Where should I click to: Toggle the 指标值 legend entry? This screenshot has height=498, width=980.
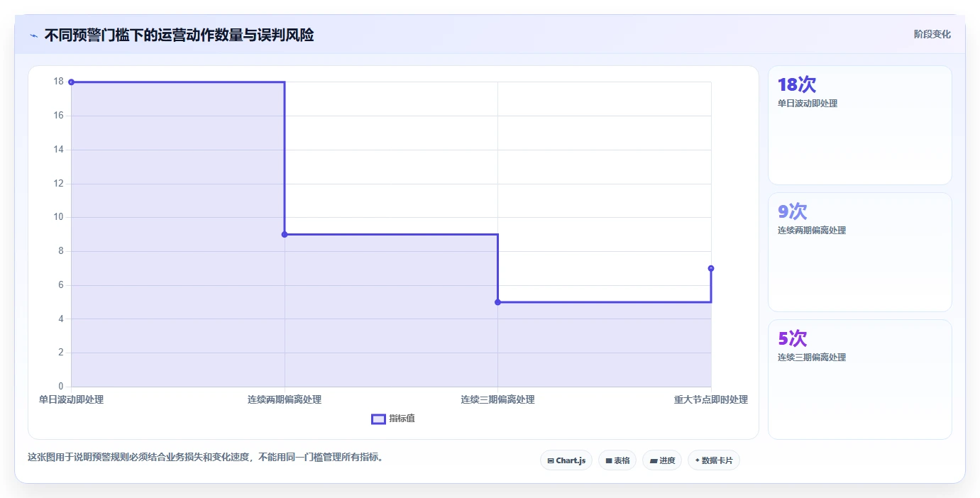pos(393,419)
